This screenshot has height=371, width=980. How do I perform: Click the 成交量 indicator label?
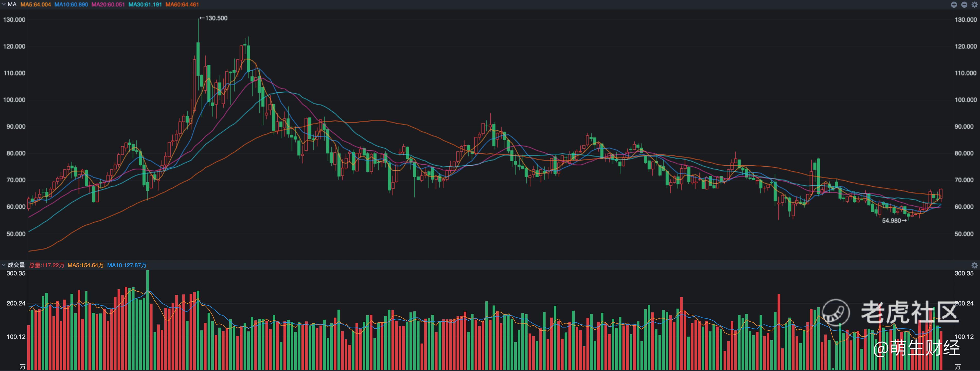click(x=16, y=265)
